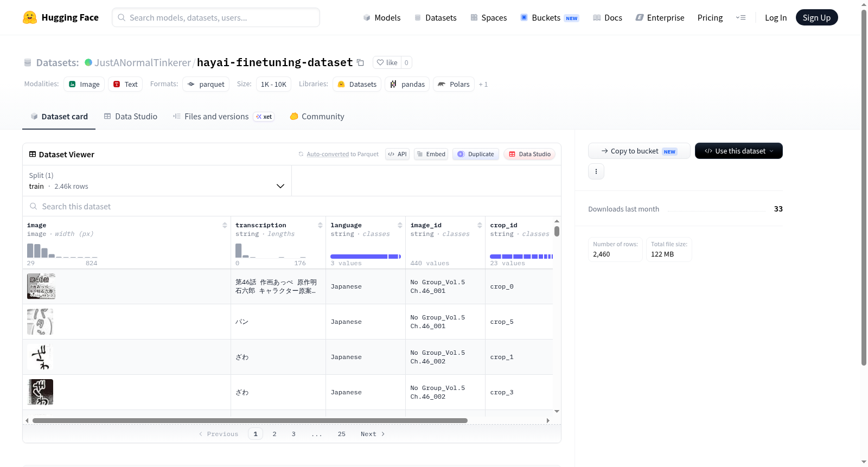The width and height of the screenshot is (868, 467).
Task: Go to Models page
Action: 382,17
